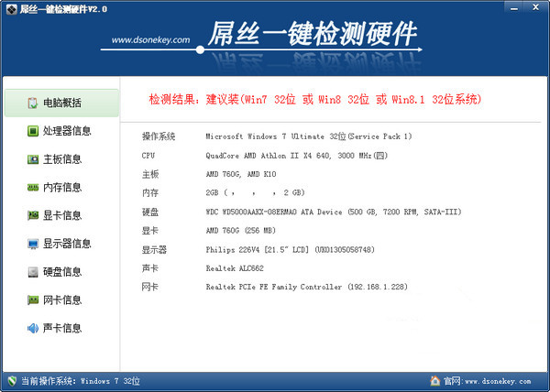Switch to 主板信息 tab

click(x=61, y=159)
